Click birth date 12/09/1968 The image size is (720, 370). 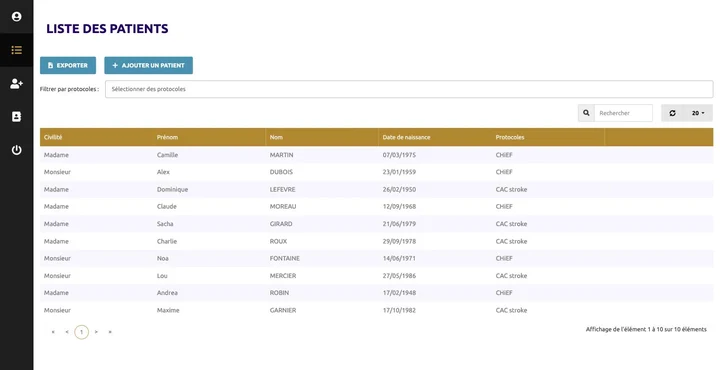399,207
